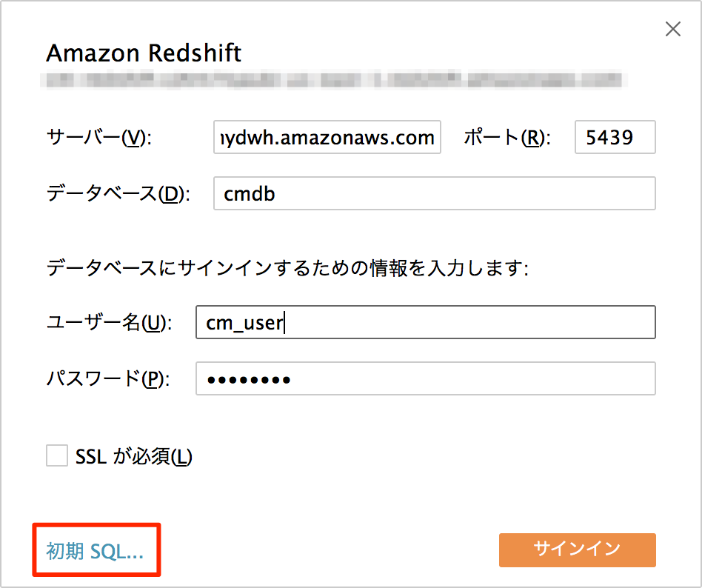This screenshot has width=702, height=588.
Task: Close the Amazon Redshift connection dialog
Action: pos(672,29)
